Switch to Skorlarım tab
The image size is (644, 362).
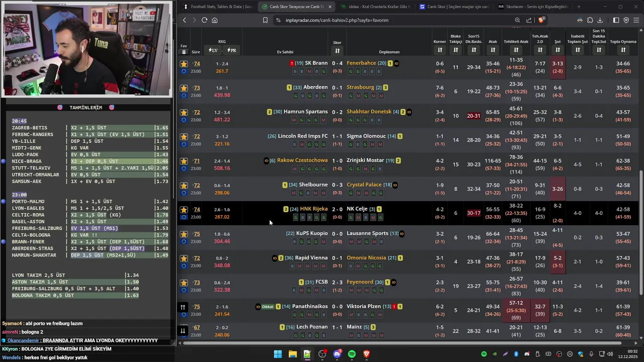click(x=533, y=7)
